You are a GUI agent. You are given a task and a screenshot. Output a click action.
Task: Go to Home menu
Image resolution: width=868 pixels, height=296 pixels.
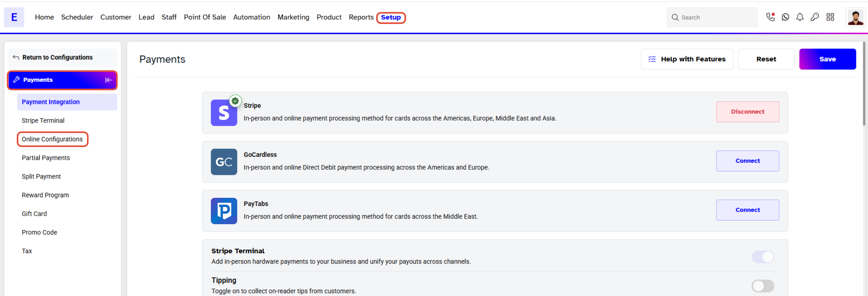(x=44, y=17)
